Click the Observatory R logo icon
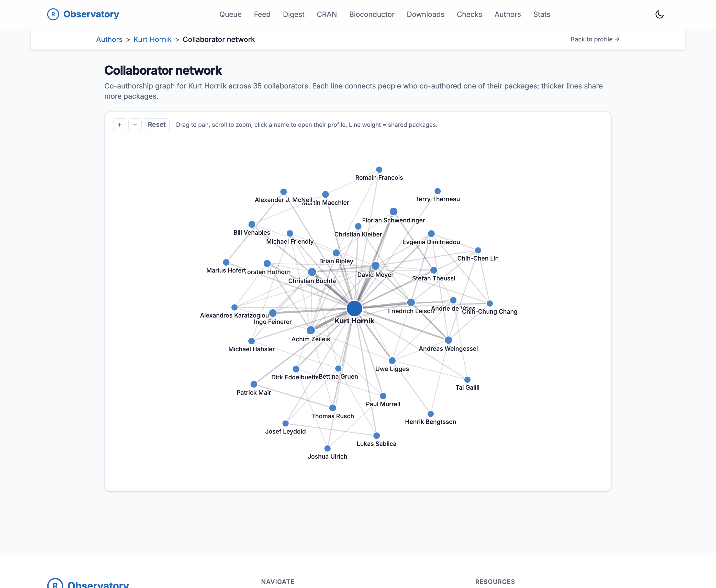The image size is (716, 588). (x=53, y=14)
